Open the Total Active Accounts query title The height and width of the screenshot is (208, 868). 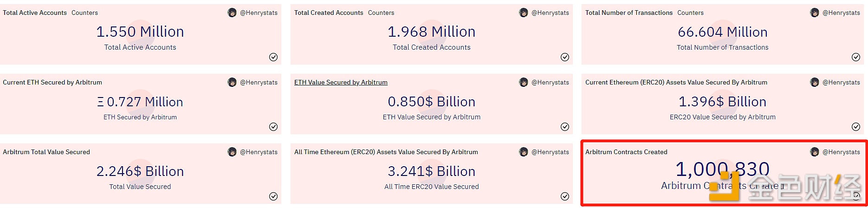pyautogui.click(x=35, y=13)
